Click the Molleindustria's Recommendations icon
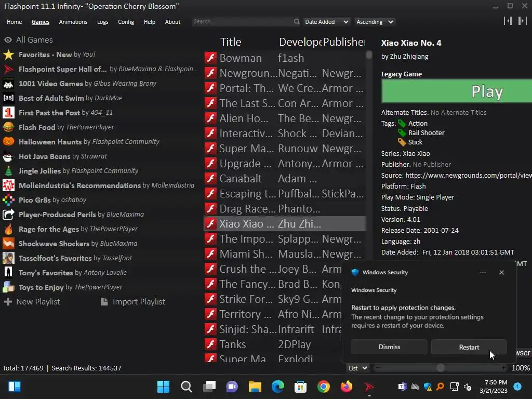 pyautogui.click(x=8, y=185)
